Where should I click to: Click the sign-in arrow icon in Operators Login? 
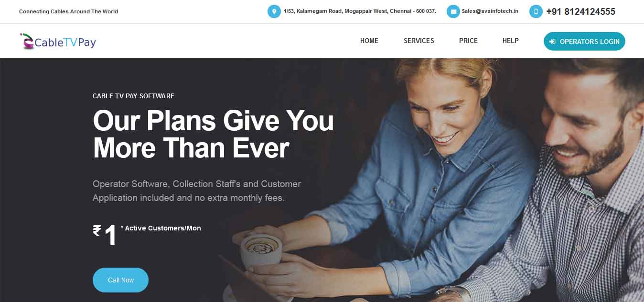(x=552, y=42)
